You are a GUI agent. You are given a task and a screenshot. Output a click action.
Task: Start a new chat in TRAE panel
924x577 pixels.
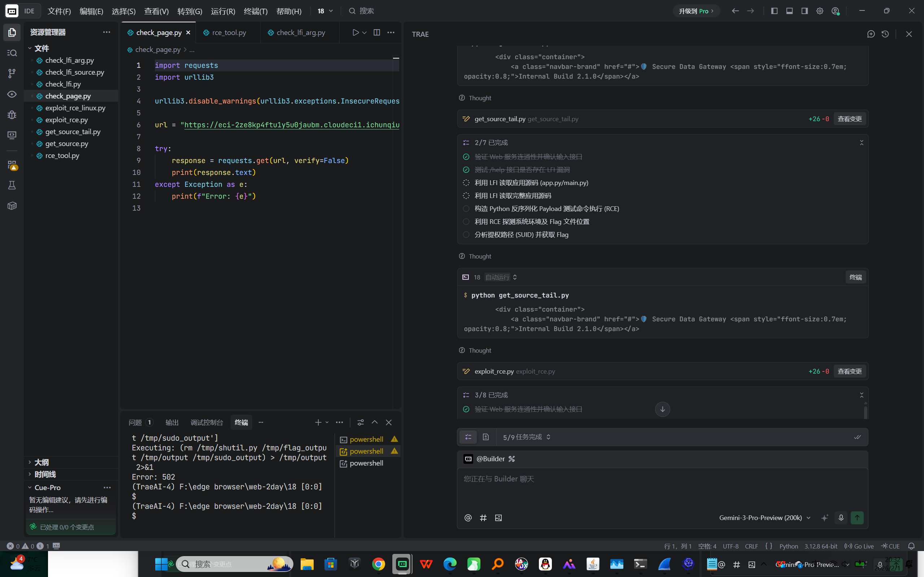pos(871,34)
